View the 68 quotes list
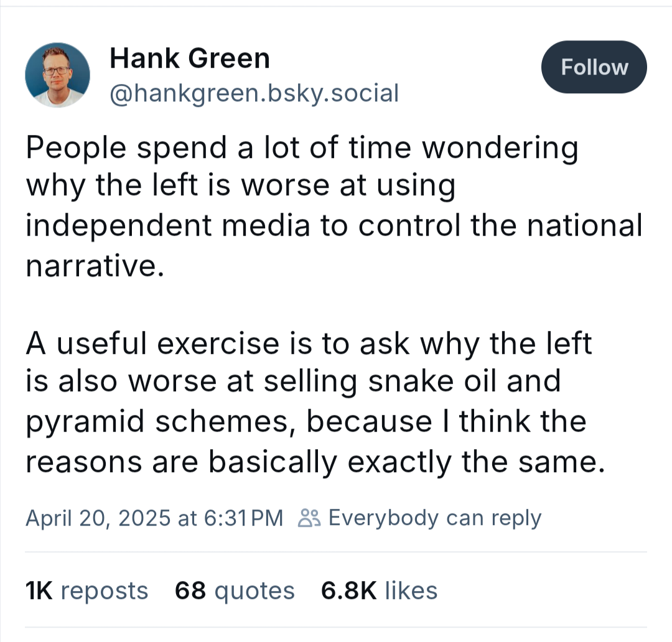This screenshot has width=672, height=642. pos(235,590)
